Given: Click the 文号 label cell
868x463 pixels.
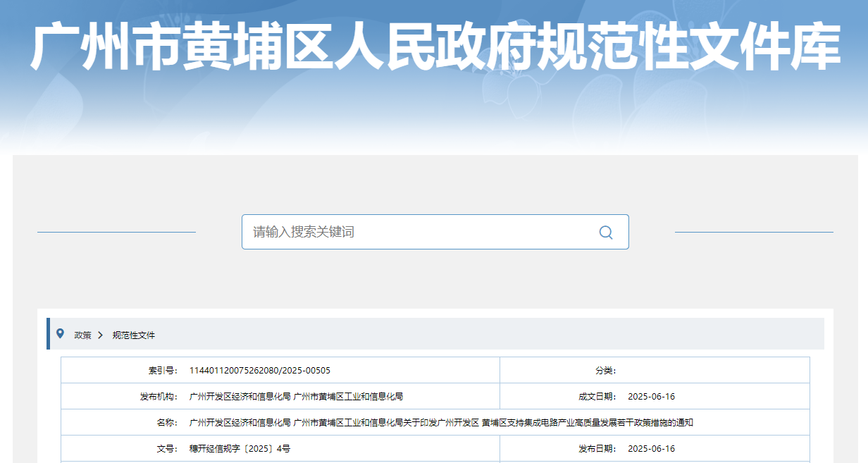Looking at the screenshot, I should [166, 449].
